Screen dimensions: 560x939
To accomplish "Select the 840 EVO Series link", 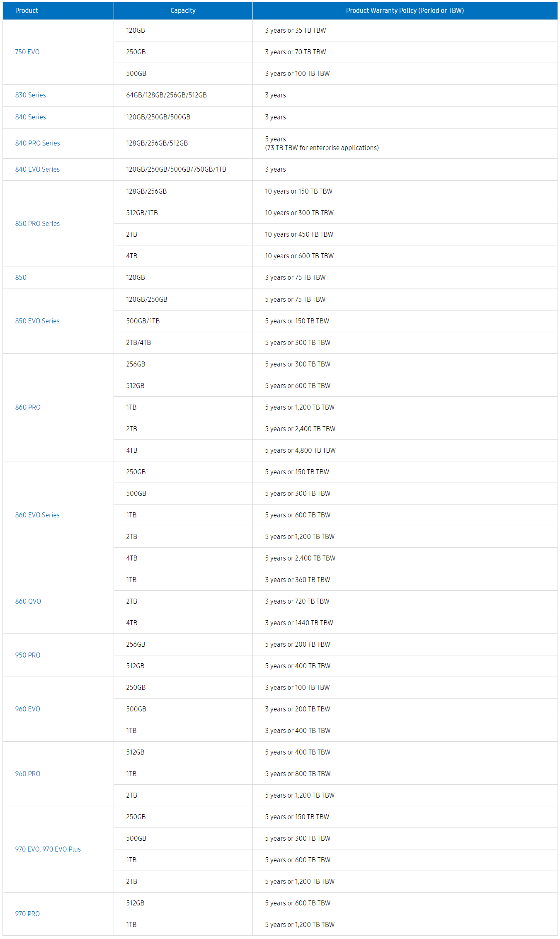I will coord(37,169).
